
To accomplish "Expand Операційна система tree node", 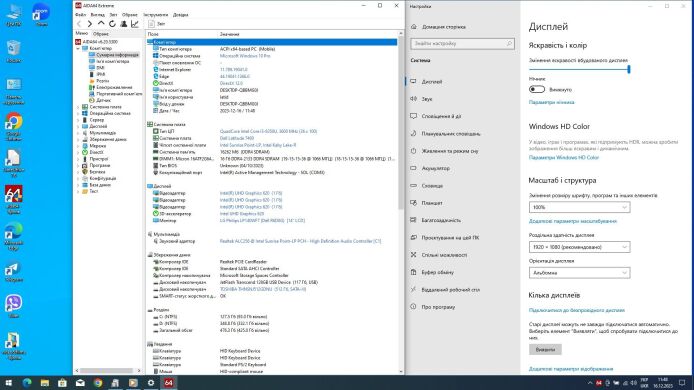I will tap(78, 113).
